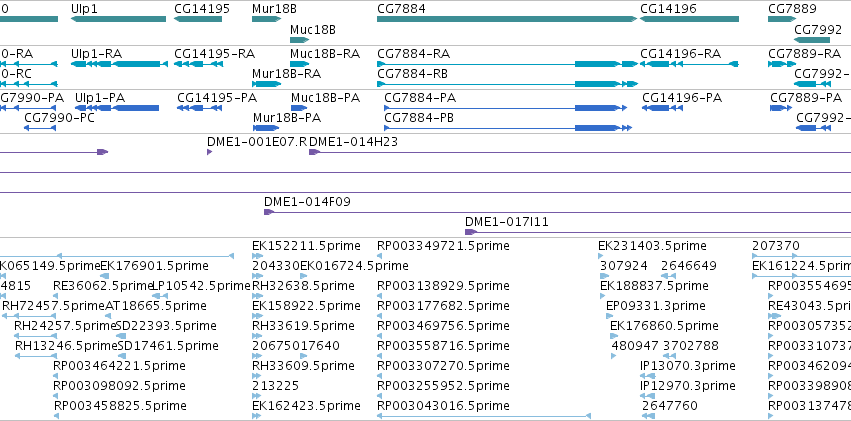Select the Mur18B gene glyph

pos(266,20)
